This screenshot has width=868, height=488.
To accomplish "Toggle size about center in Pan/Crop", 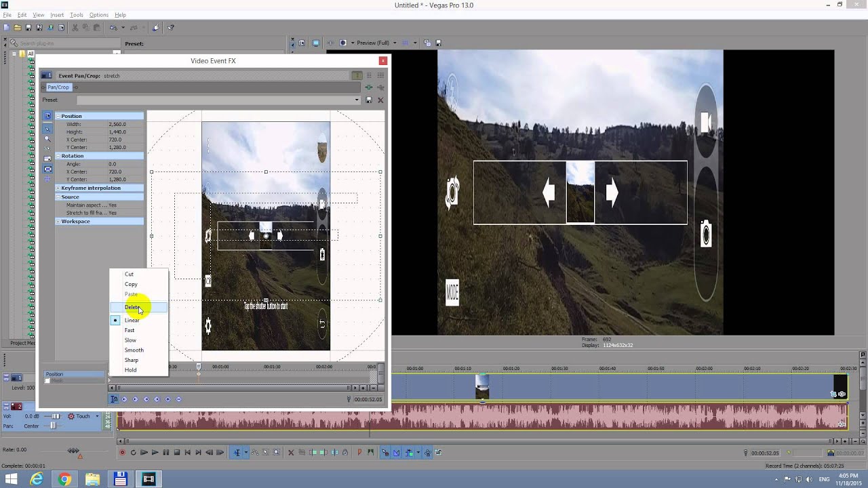I will pyautogui.click(x=47, y=169).
